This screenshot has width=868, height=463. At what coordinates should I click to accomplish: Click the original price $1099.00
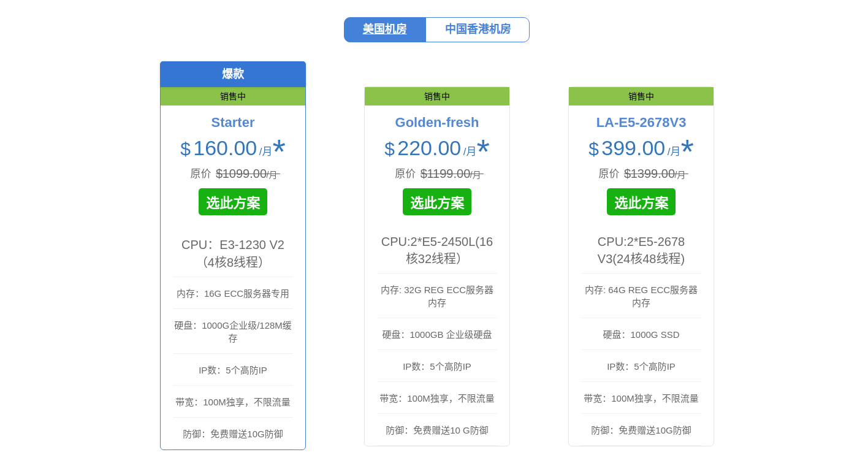tap(241, 174)
